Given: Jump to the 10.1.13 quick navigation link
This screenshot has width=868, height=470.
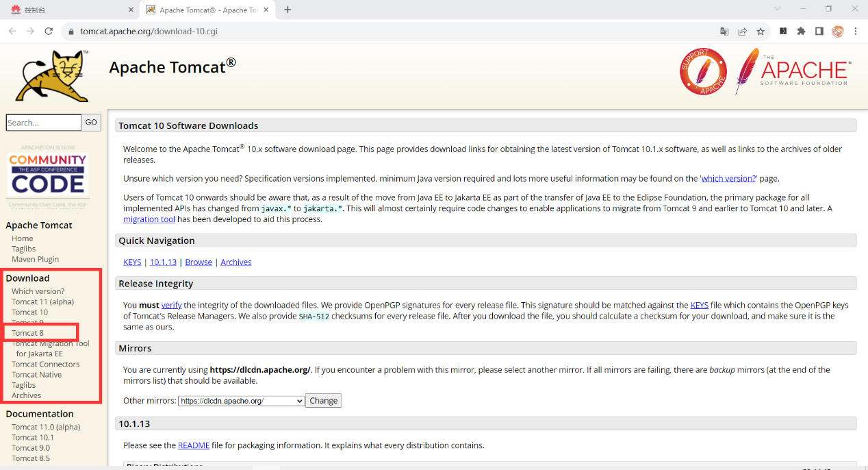Looking at the screenshot, I should pyautogui.click(x=163, y=262).
